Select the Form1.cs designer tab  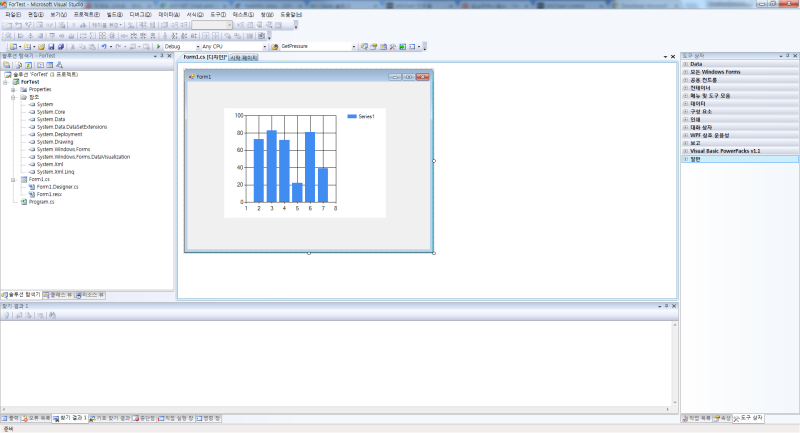click(205, 57)
